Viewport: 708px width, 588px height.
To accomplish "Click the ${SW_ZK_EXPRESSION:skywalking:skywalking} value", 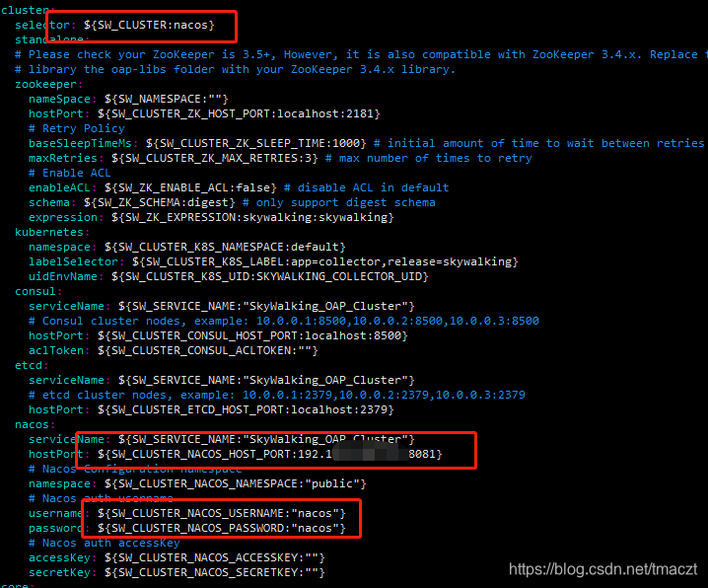I will click(x=252, y=218).
